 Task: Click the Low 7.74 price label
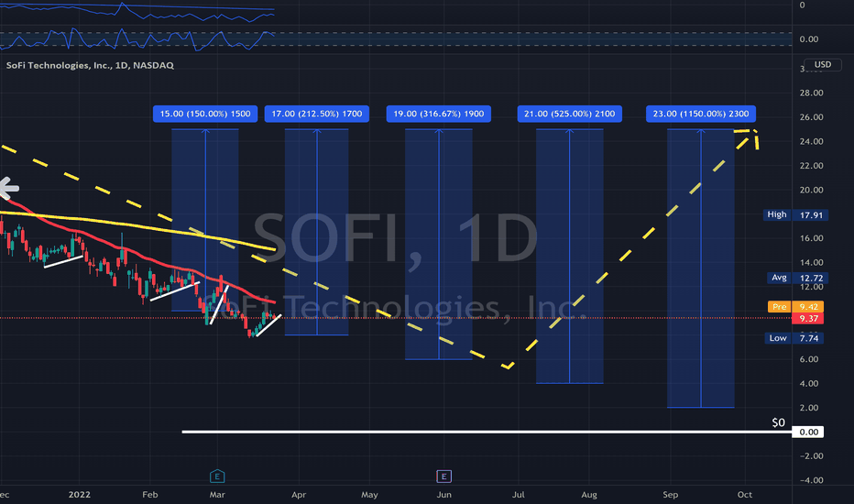794,338
